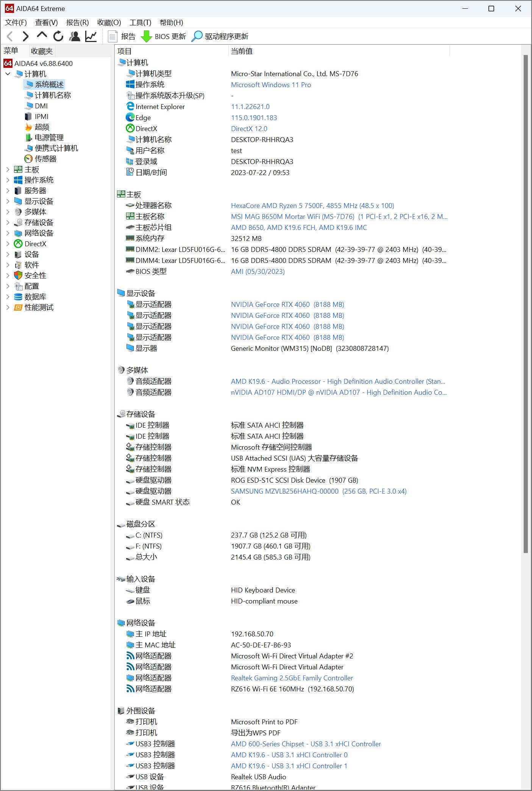This screenshot has height=791, width=532.
Task: Click the 报告 report toolbar button
Action: (x=122, y=36)
